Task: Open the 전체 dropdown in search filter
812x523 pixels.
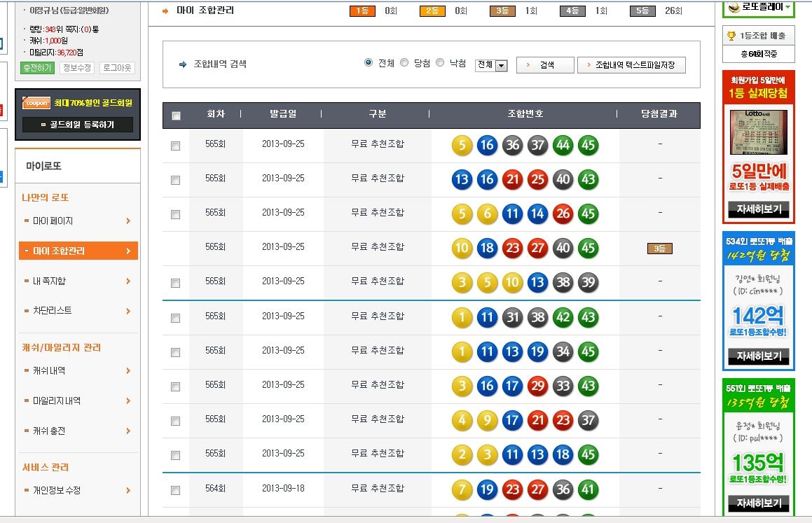Action: tap(491, 65)
